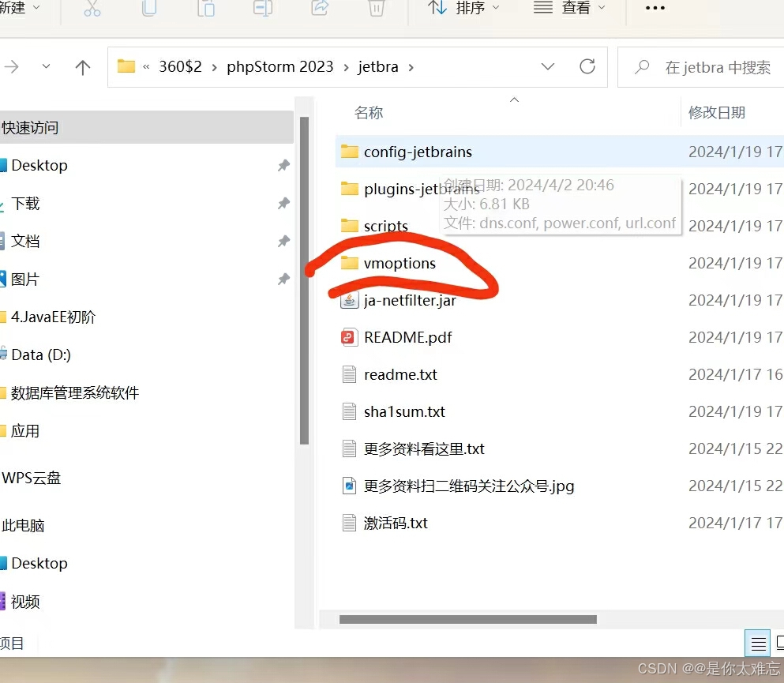784x683 pixels.
Task: Click the file list horizontal scrollbar
Action: point(468,620)
